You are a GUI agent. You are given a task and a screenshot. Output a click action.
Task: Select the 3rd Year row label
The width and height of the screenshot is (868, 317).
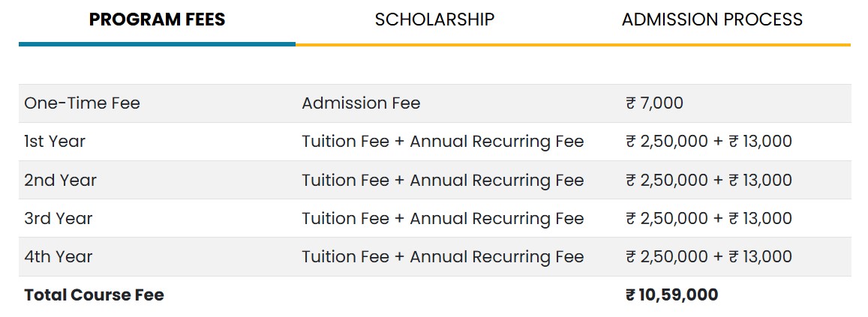(x=58, y=219)
